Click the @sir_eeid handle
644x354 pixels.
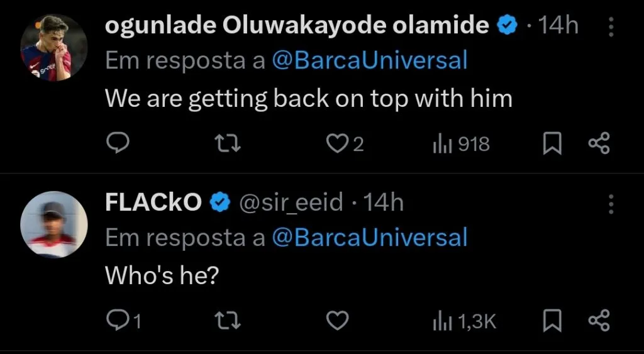[x=289, y=202]
